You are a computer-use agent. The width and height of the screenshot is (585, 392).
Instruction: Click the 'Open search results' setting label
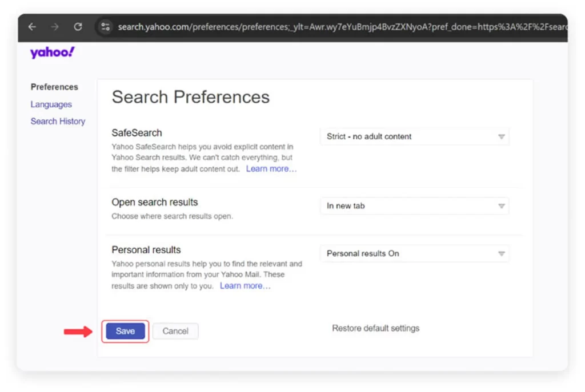click(155, 202)
